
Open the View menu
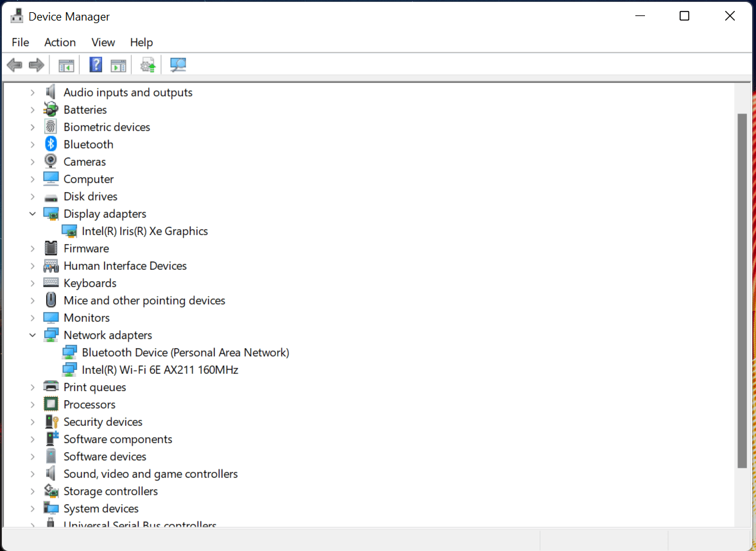click(103, 42)
